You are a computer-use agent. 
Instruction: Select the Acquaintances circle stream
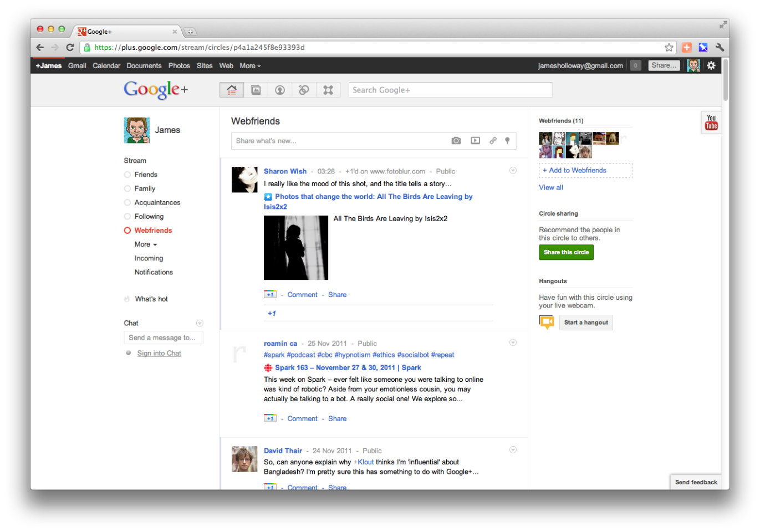(x=157, y=202)
